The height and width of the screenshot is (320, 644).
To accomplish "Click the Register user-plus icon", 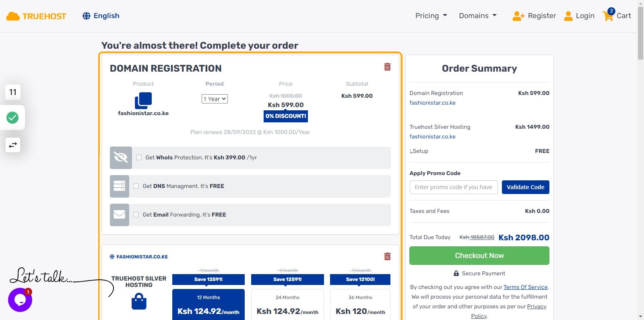I will point(518,16).
